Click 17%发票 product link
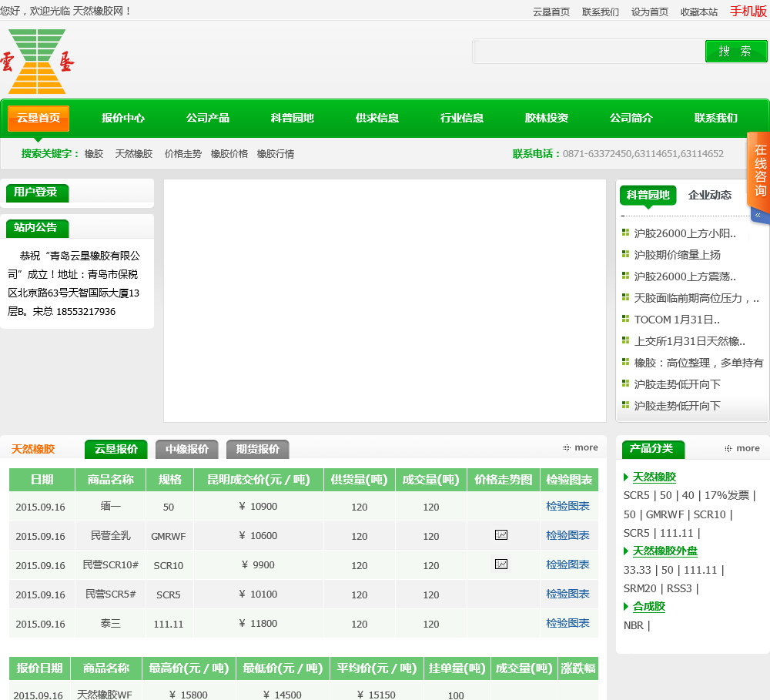Screen dimensions: 770x700 pos(727,495)
